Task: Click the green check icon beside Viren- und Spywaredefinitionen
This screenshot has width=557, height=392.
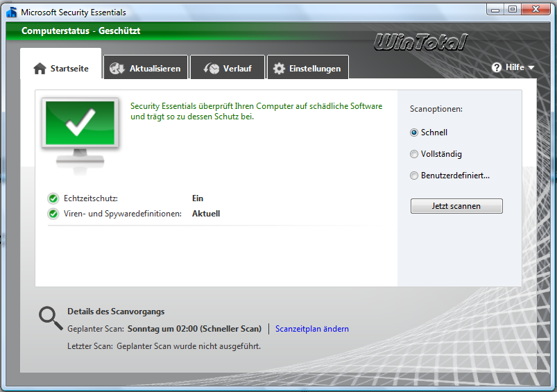Action: pos(53,214)
